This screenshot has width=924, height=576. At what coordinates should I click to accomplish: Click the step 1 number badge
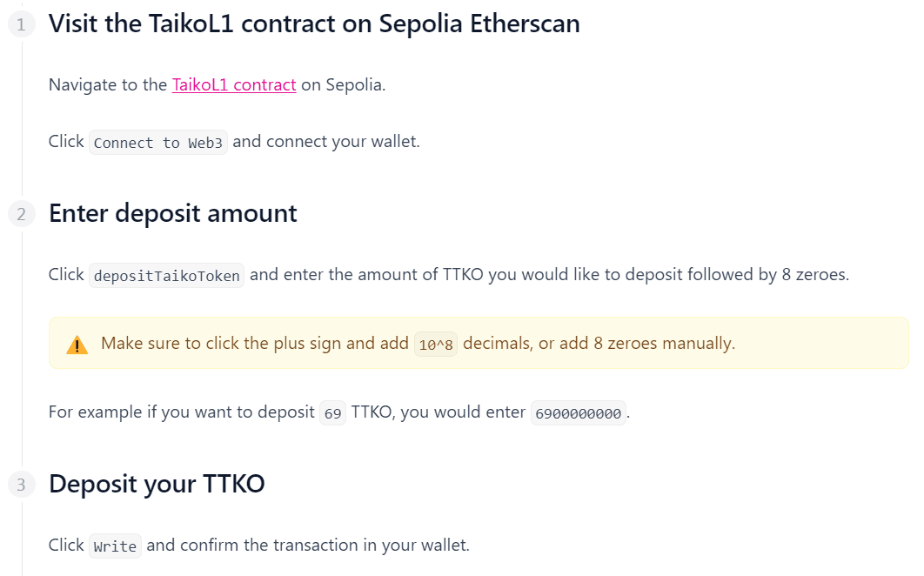22,24
